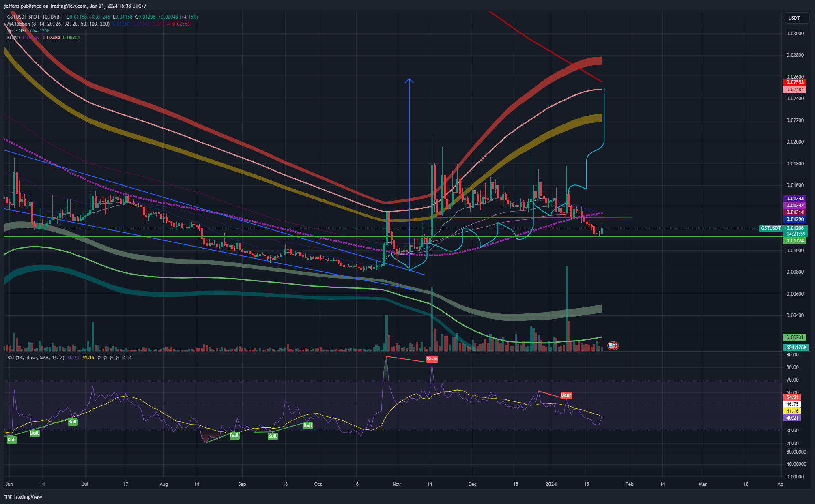Click the Mar label on time axis
This screenshot has height=504, width=815.
(x=703, y=484)
